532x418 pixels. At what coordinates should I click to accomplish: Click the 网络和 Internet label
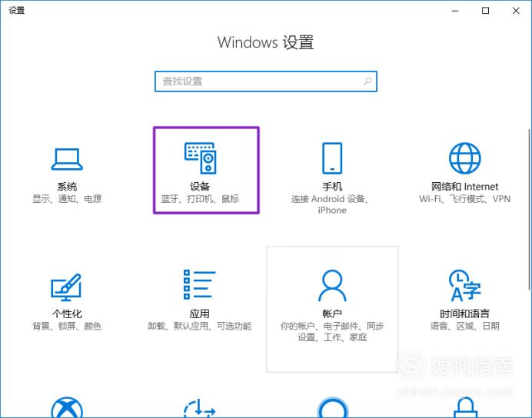click(x=464, y=187)
